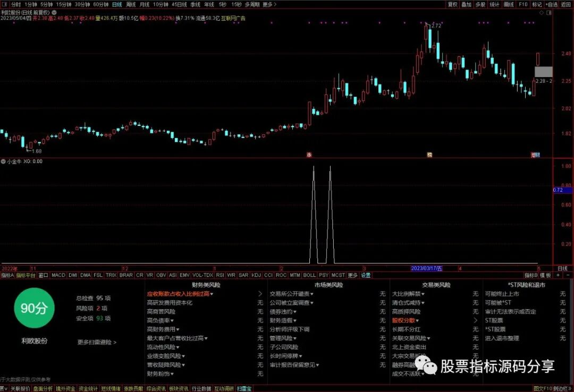Screen dimensions: 574x392
Task: Click the 涨 marker under the candlesticks
Action: (x=309, y=155)
